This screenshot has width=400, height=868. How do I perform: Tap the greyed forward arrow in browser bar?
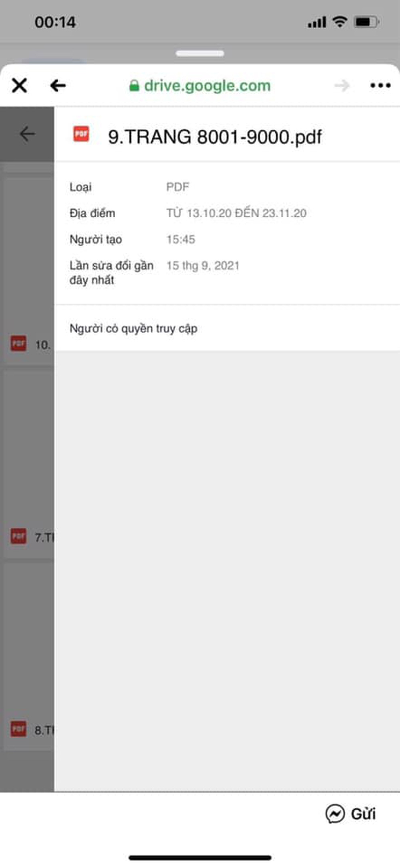(x=342, y=86)
